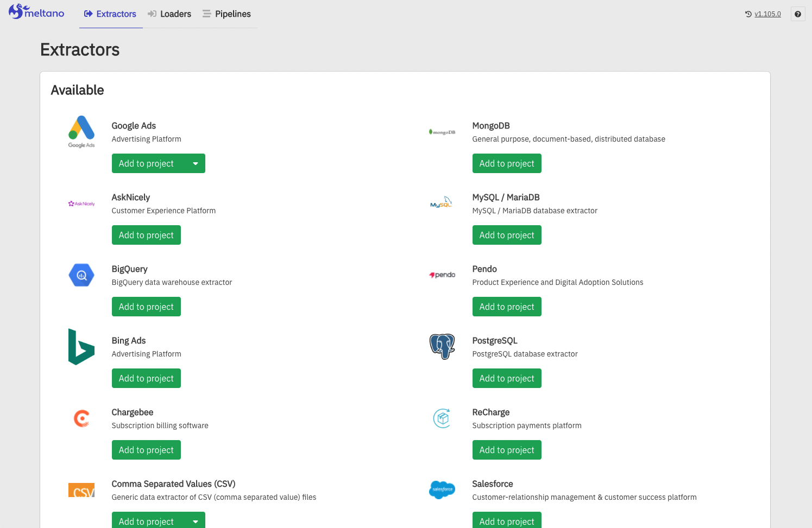Image resolution: width=812 pixels, height=528 pixels.
Task: Click 'Generic data extractor of CSV' description
Action: pos(214,497)
